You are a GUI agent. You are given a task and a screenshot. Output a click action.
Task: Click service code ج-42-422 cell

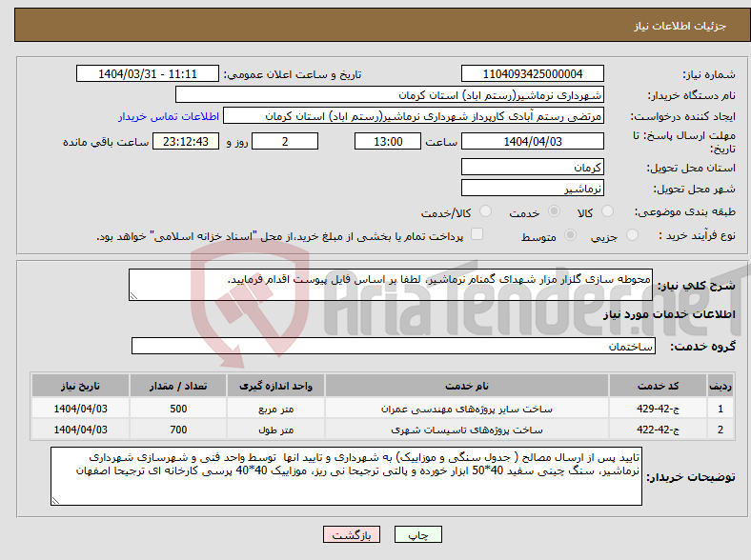659,430
